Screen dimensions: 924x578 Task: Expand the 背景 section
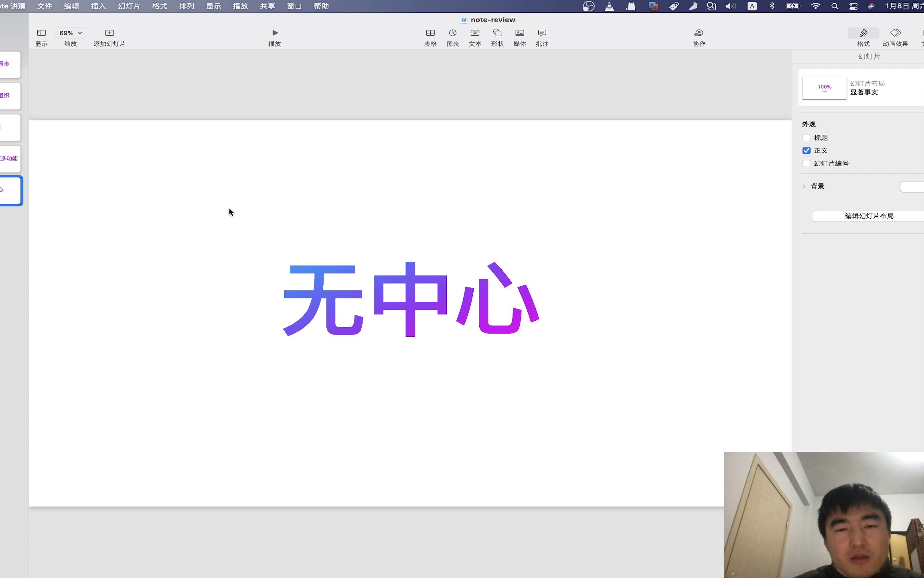(x=804, y=186)
